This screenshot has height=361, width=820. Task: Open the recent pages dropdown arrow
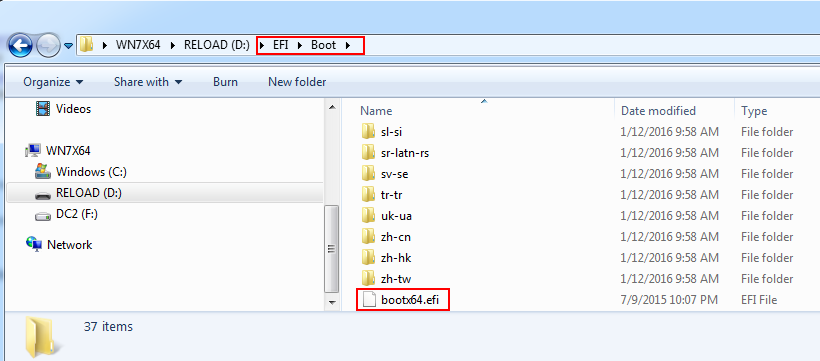(x=68, y=47)
